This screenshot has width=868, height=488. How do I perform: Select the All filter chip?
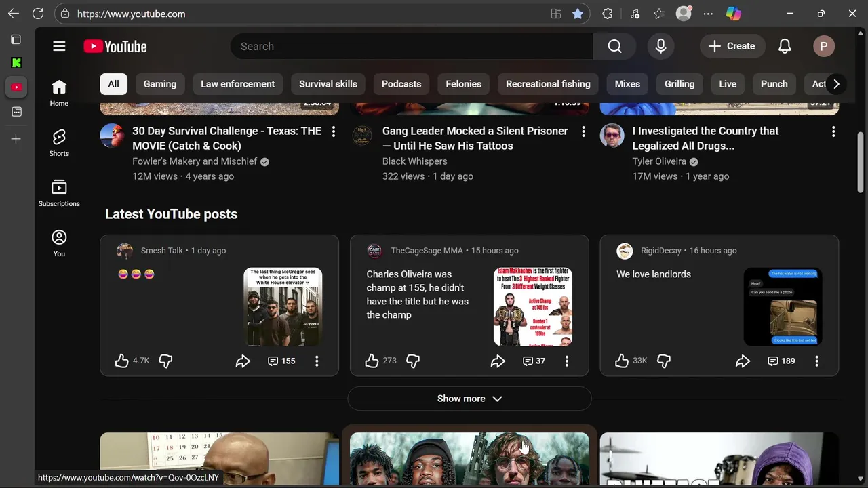pos(113,84)
